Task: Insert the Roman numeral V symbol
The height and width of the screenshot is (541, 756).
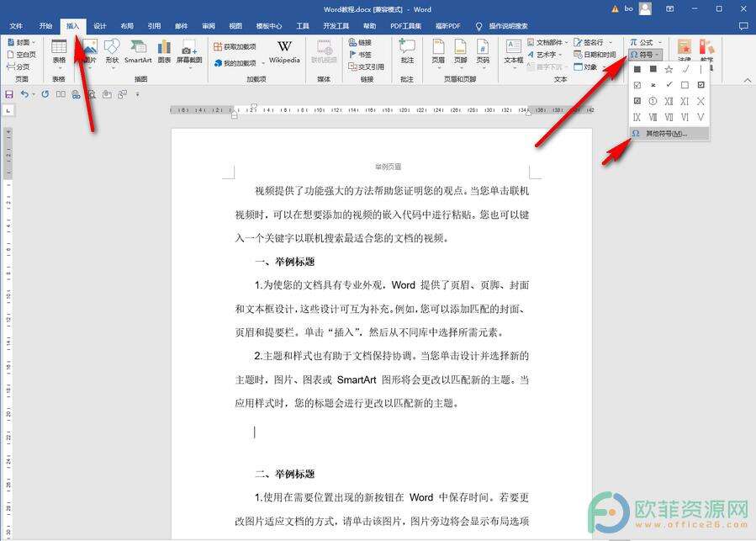Action: point(700,117)
